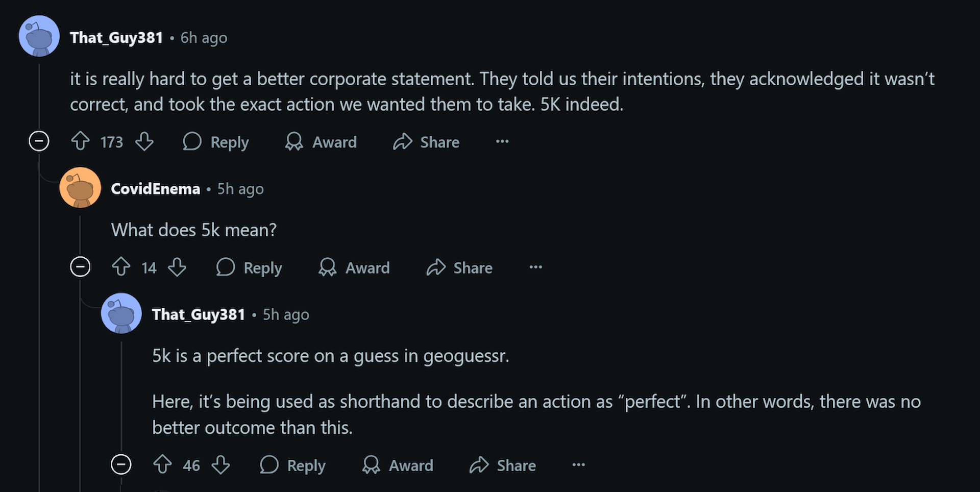Reply to the top corporate statement comment
This screenshot has height=492, width=980.
click(216, 142)
